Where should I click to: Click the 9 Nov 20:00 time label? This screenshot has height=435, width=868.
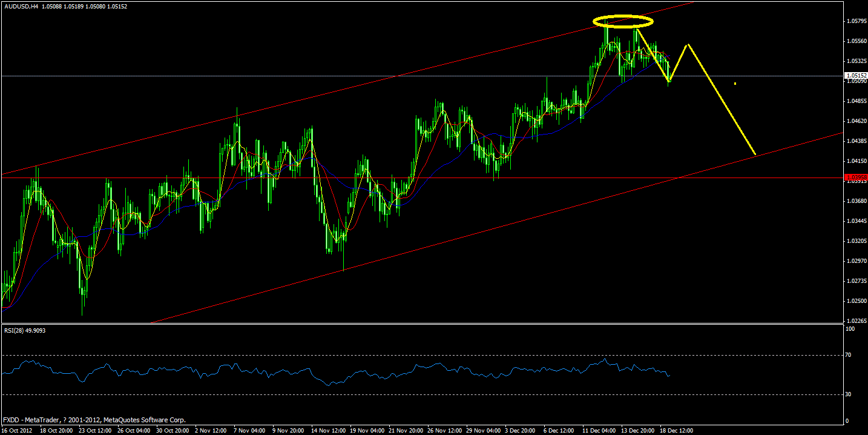(288, 431)
